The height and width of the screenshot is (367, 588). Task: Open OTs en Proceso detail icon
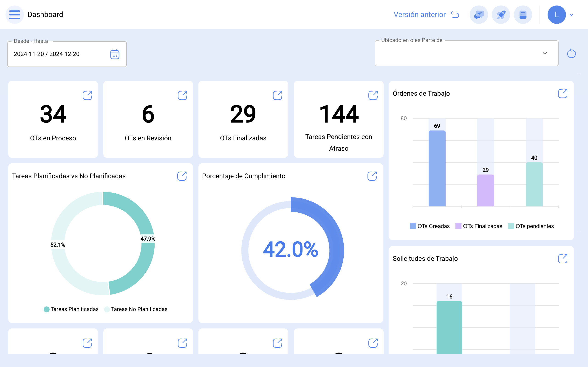[x=87, y=95]
